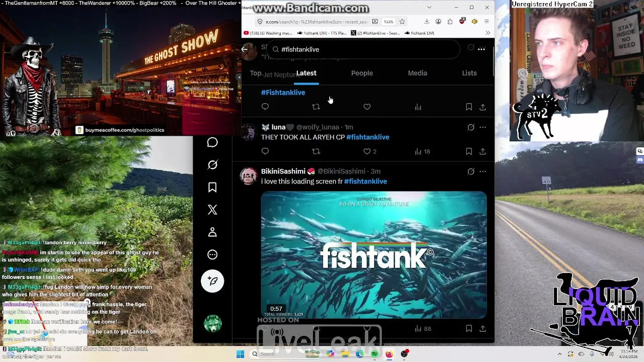The height and width of the screenshot is (362, 644).
Task: Repost the first #Fishtanklive post
Action: click(316, 107)
